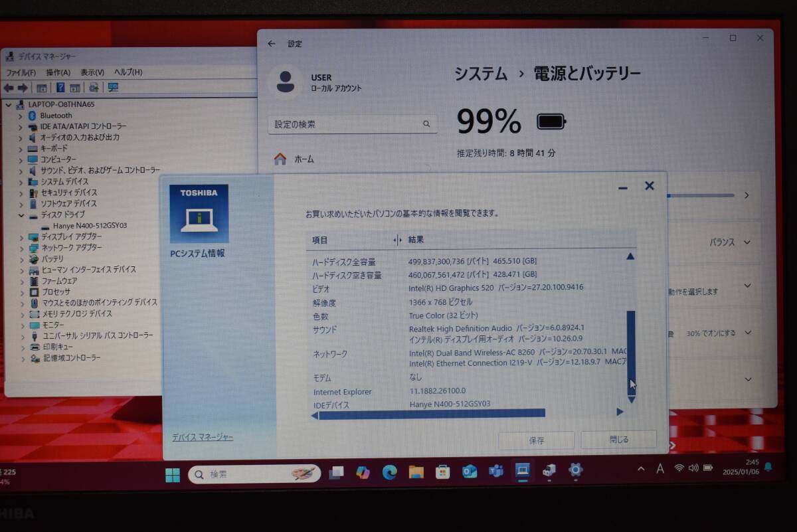Viewport: 797px width, 532px height.
Task: Select モニター in Device Manager tree
Action: coord(52,325)
